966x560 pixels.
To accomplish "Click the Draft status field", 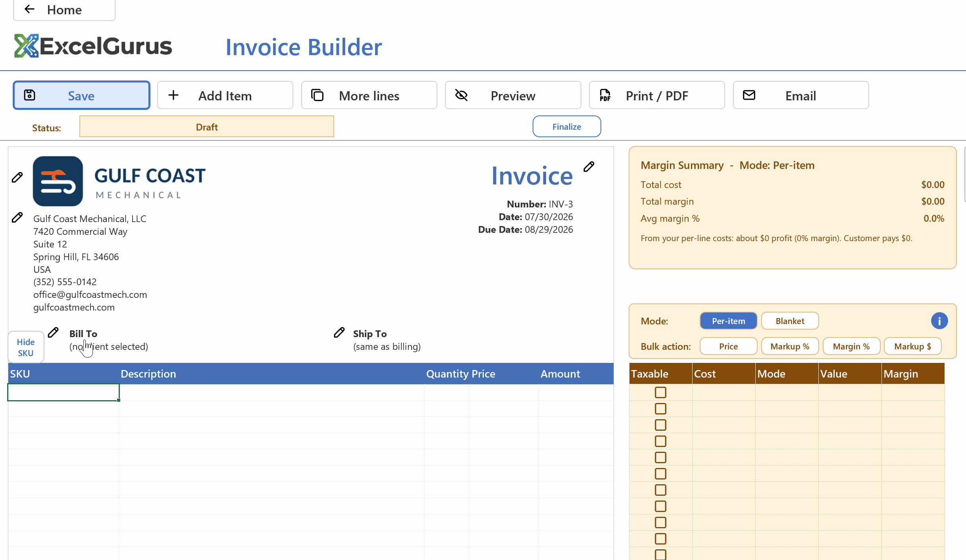I will (x=207, y=127).
